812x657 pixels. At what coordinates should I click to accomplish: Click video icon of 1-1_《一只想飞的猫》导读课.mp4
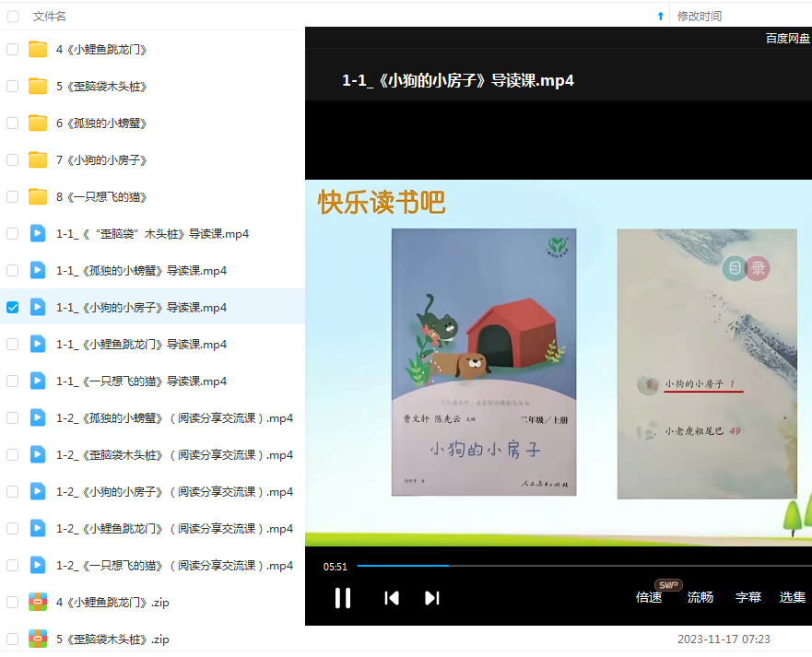pyautogui.click(x=37, y=381)
